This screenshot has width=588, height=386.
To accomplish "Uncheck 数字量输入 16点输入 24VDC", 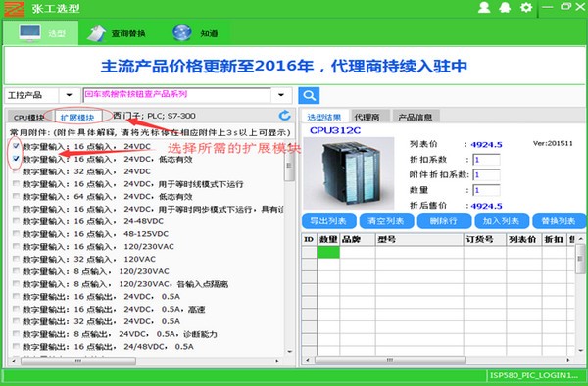I will click(16, 146).
